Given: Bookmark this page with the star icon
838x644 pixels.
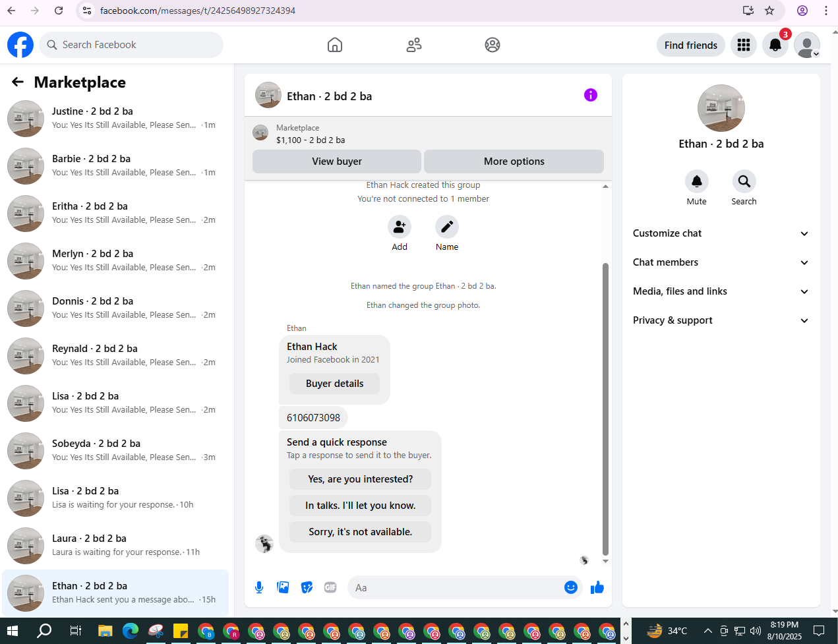Looking at the screenshot, I should [x=769, y=11].
